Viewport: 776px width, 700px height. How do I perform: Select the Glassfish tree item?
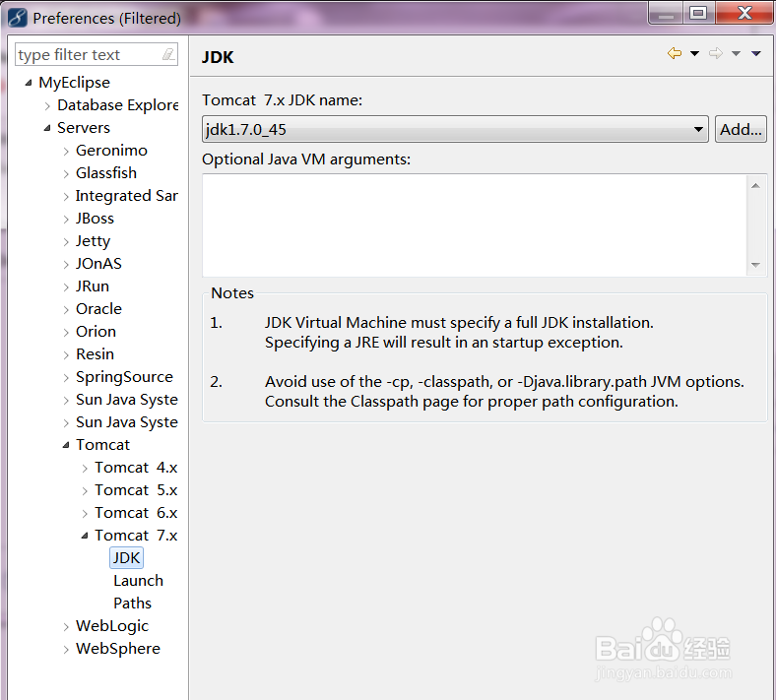pos(106,173)
